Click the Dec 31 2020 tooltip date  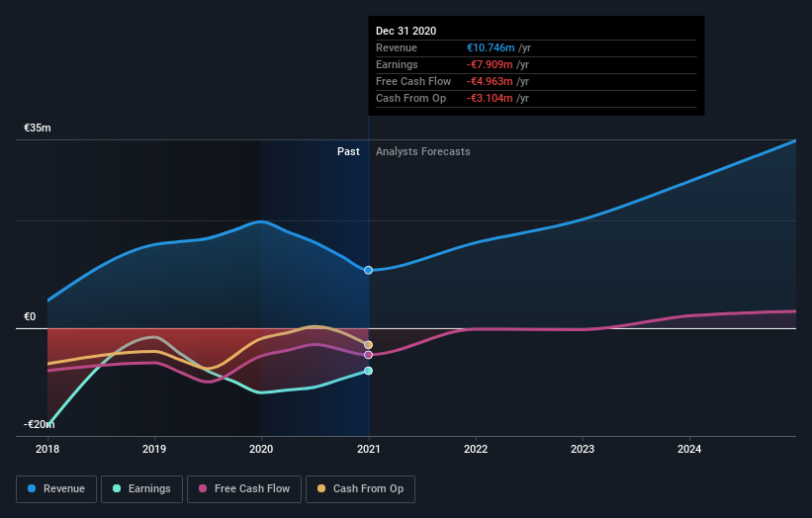coord(406,31)
